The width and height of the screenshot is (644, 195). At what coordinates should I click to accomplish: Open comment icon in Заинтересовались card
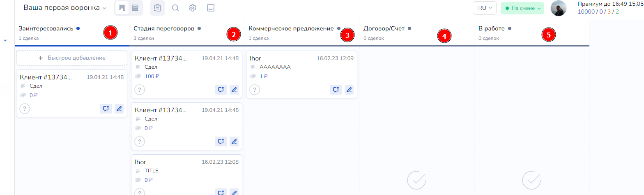click(106, 109)
